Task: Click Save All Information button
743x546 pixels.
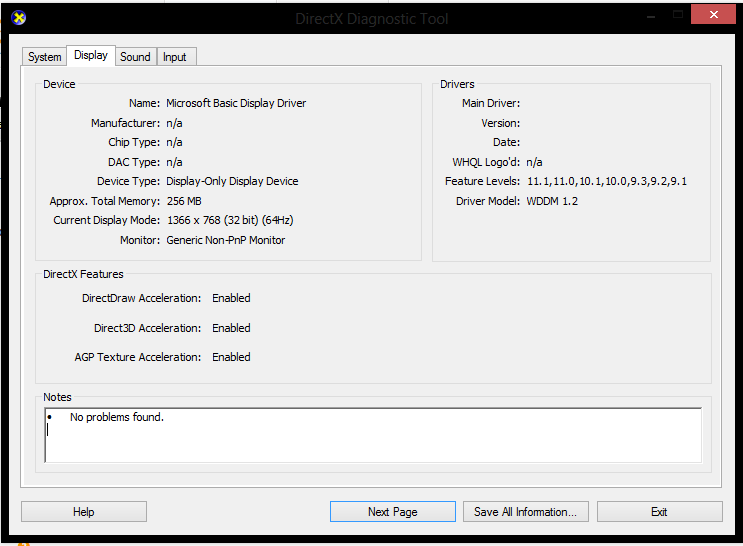Action: [526, 512]
